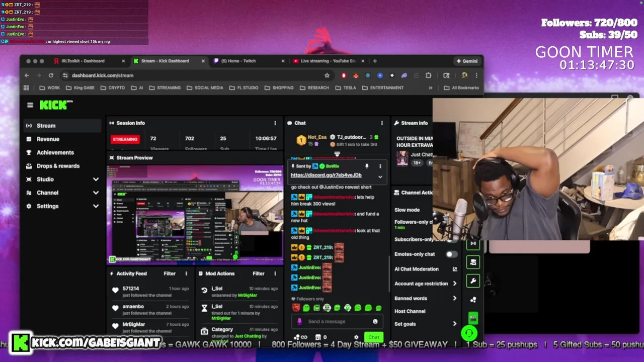Select Stream in the sidebar
644x362 pixels.
(62, 126)
